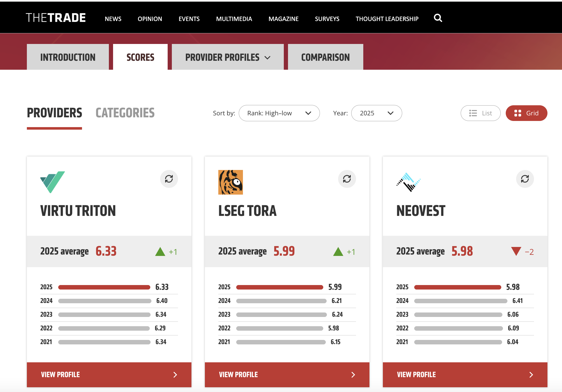Click the Neovest striped logo
The height and width of the screenshot is (392, 562).
pos(408,182)
